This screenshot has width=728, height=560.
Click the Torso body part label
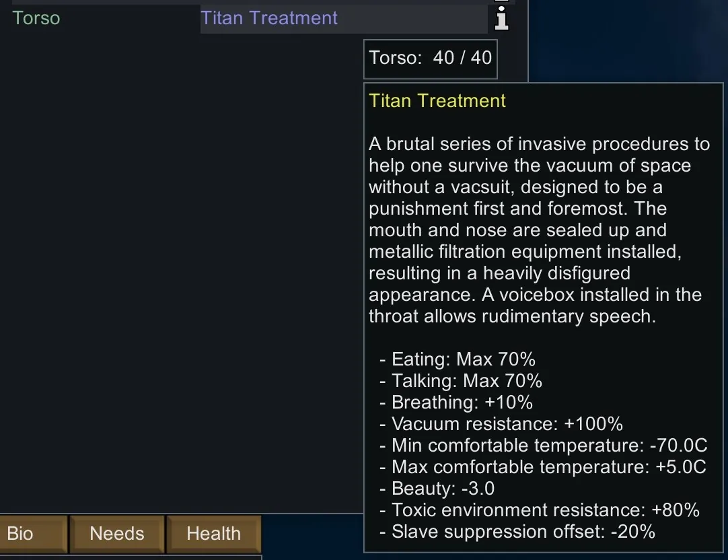[x=36, y=18]
